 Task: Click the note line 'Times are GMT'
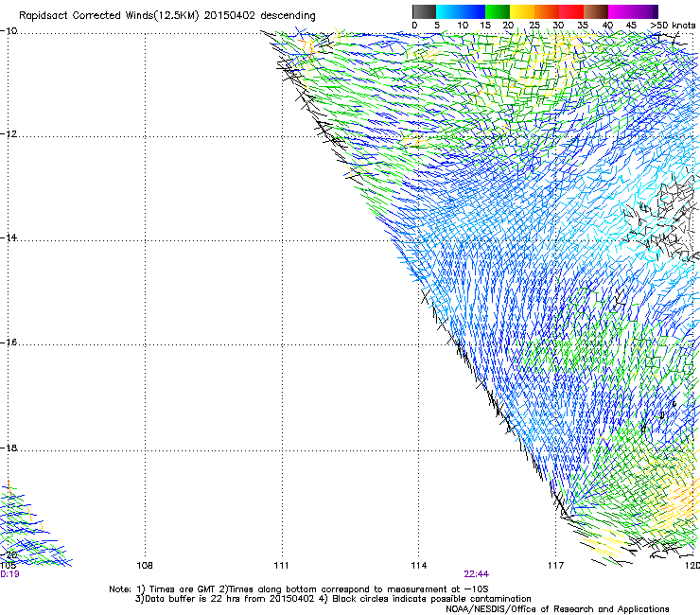(x=183, y=589)
